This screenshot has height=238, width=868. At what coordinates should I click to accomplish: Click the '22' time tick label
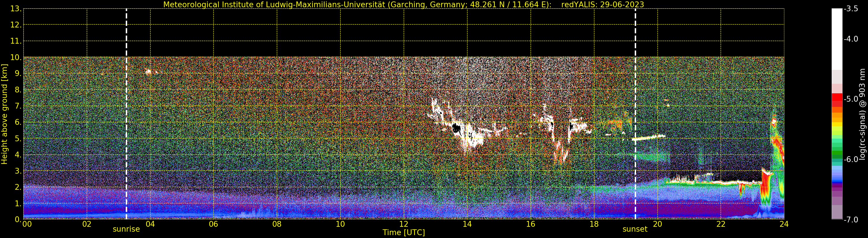click(721, 224)
